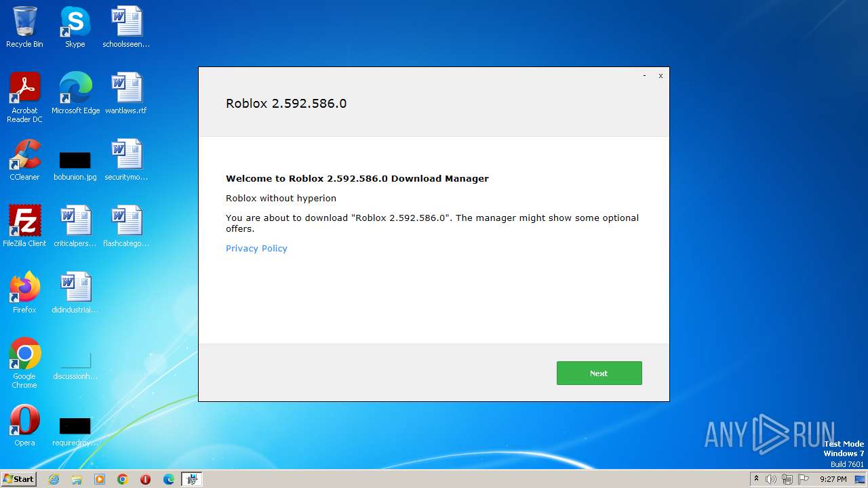Select the didindustrial Word document icon
Viewport: 868px width, 488px height.
click(x=75, y=293)
